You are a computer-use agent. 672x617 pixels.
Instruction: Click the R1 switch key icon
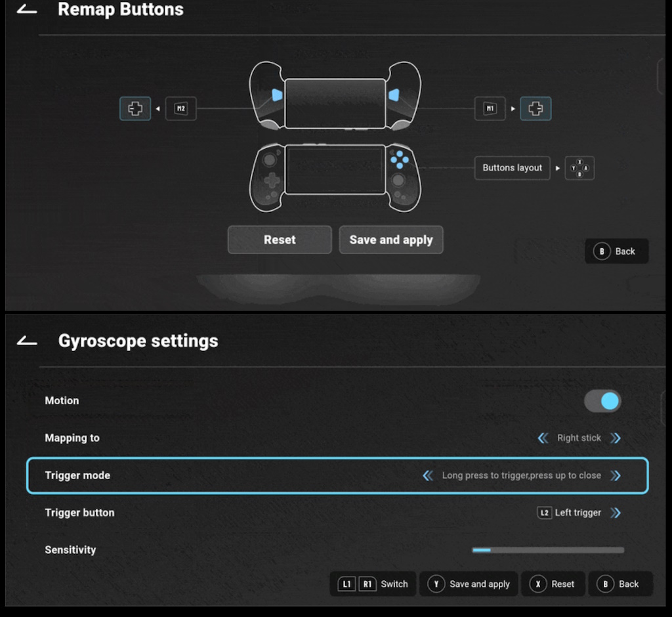click(367, 584)
